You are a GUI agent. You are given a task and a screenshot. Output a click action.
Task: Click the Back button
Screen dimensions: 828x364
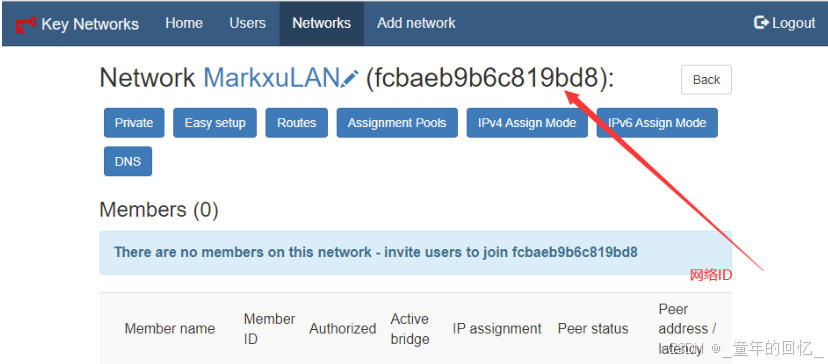706,80
